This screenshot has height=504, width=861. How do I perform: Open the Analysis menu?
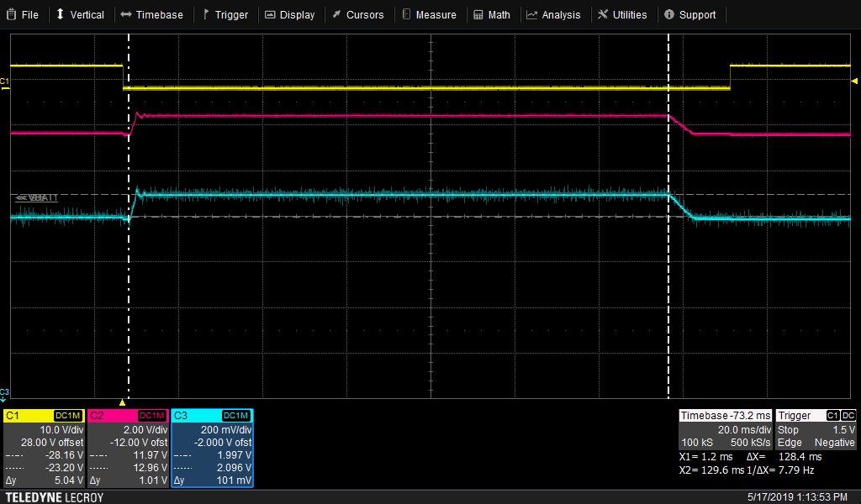click(553, 15)
